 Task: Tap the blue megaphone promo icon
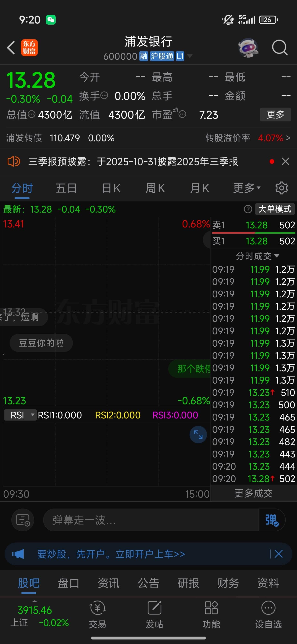tap(18, 554)
